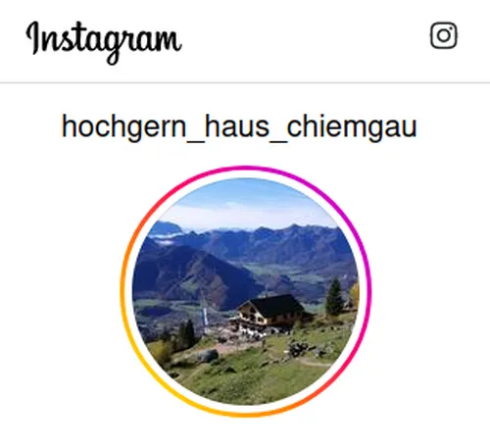The height and width of the screenshot is (448, 490).
Task: Open the hochgern_haus_chiemgau username link
Action: [239, 126]
